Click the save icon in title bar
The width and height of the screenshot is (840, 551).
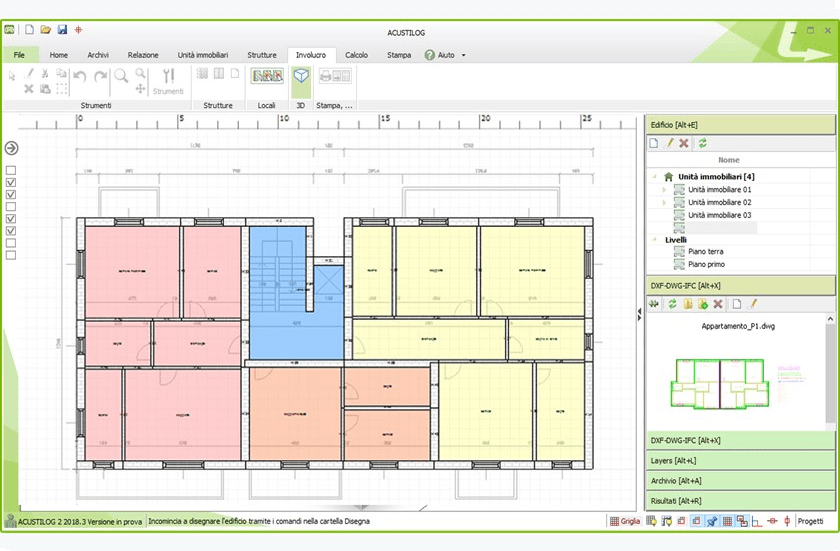click(62, 31)
